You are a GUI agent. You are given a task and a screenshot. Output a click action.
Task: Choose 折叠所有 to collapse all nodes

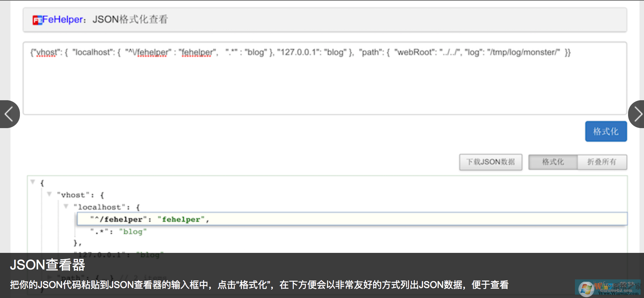[x=602, y=162]
